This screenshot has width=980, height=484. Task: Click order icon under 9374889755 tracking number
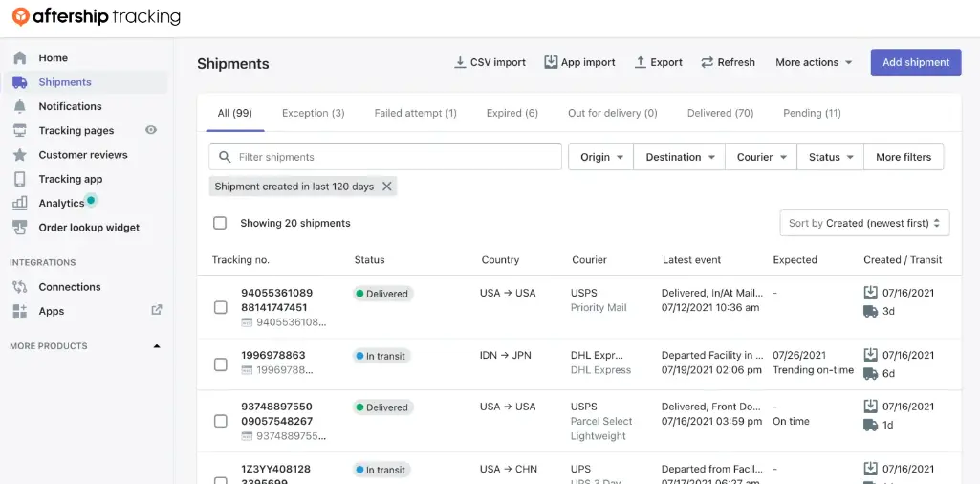pyautogui.click(x=247, y=436)
